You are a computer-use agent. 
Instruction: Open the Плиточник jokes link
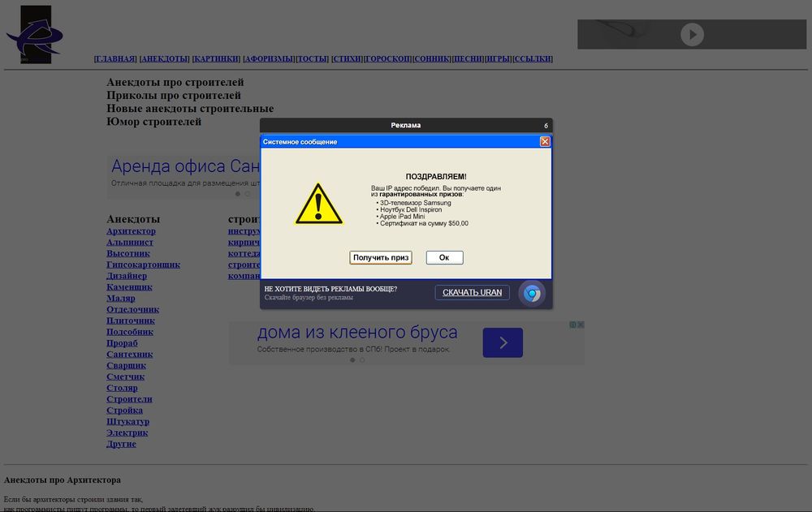(131, 321)
